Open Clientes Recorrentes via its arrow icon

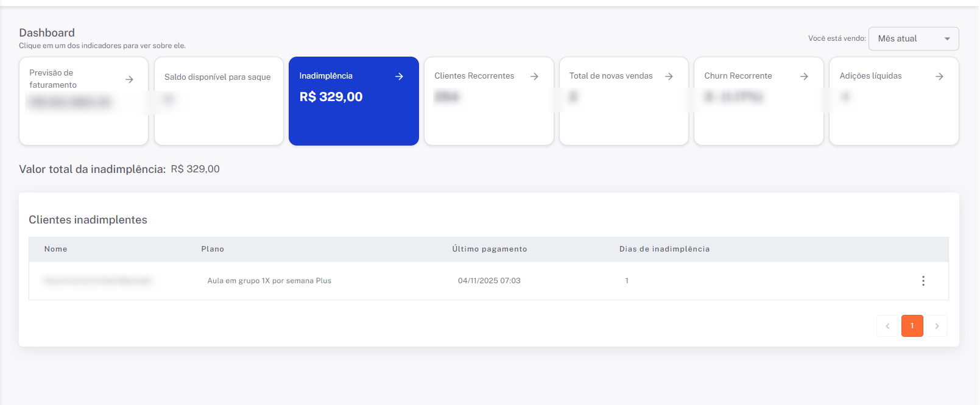click(x=534, y=76)
